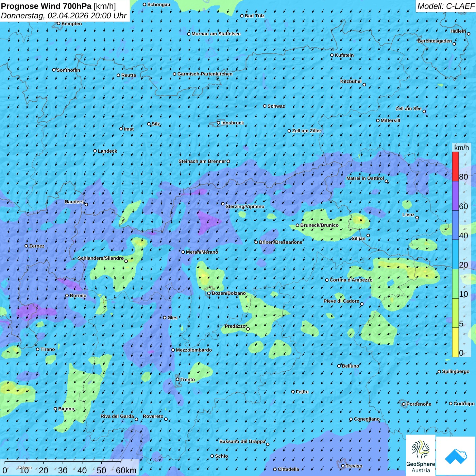Click the Conegliano label
The width and height of the screenshot is (476, 476).
[367, 419]
